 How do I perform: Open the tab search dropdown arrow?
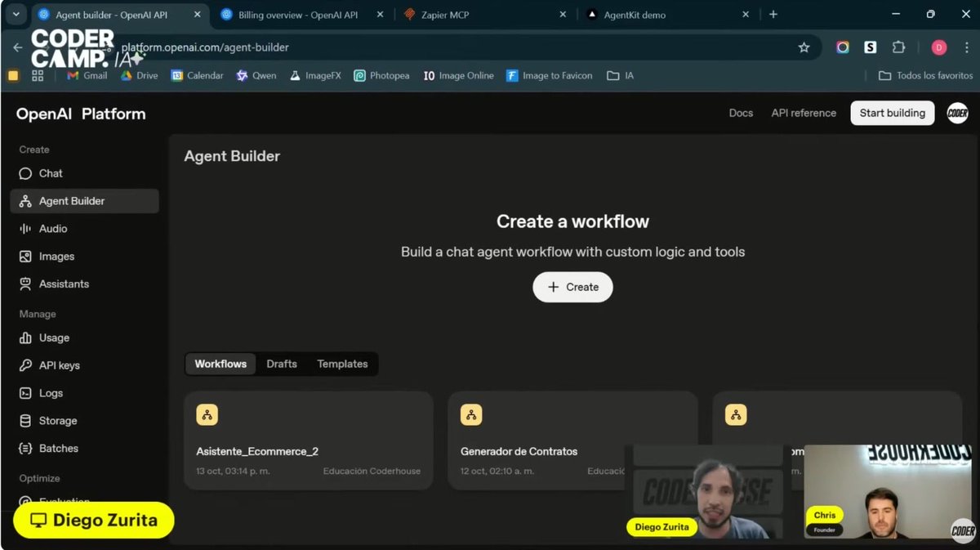coord(15,15)
